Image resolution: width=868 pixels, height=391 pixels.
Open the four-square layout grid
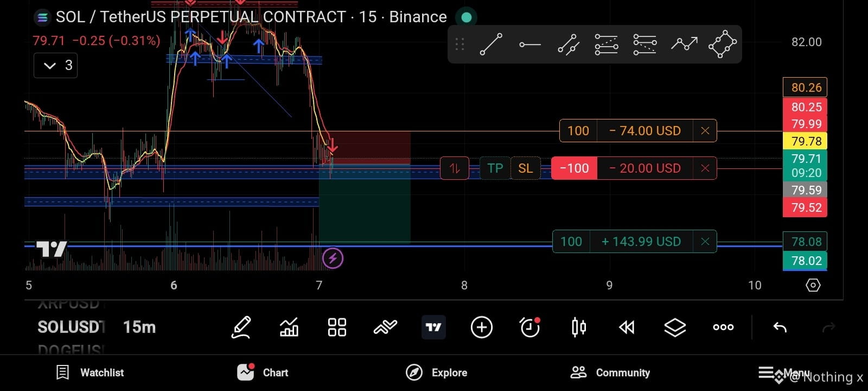[x=337, y=327]
